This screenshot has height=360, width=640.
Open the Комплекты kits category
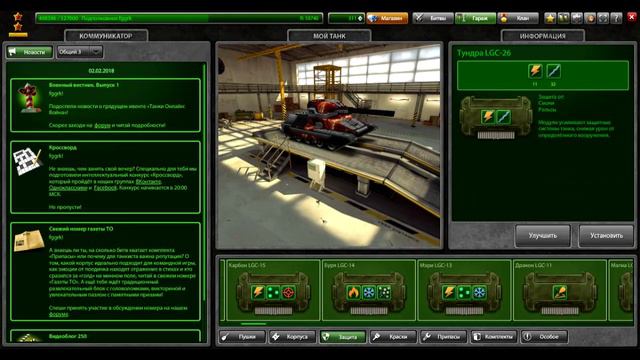click(494, 337)
